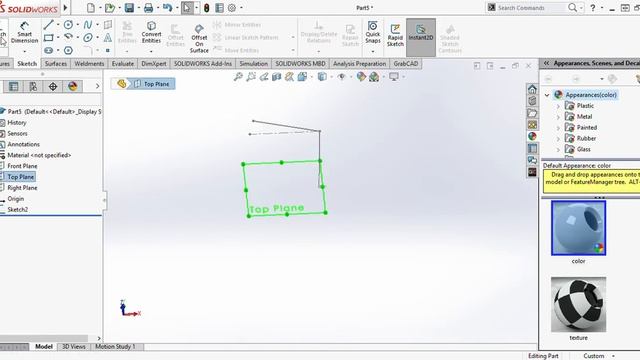Switch to the Evaluate ribbon tab
The height and width of the screenshot is (360, 640).
pos(122,64)
